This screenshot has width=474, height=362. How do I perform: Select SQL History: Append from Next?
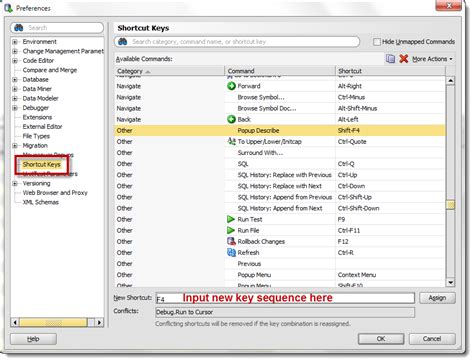click(280, 208)
